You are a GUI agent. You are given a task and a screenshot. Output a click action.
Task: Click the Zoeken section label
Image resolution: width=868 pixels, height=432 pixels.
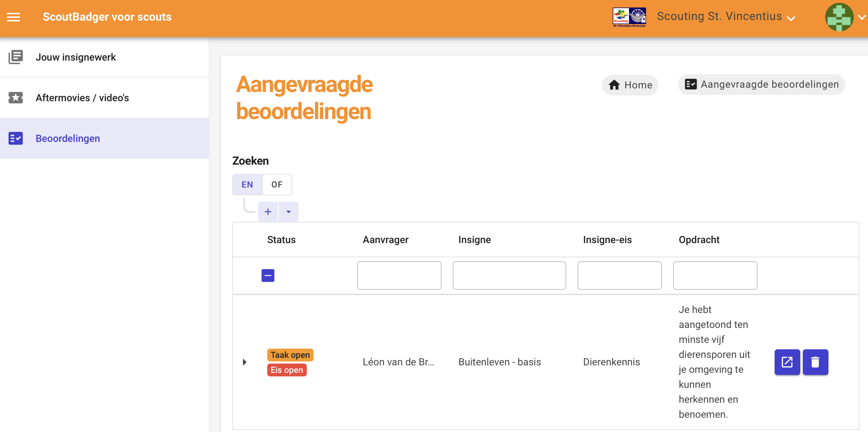tap(250, 161)
